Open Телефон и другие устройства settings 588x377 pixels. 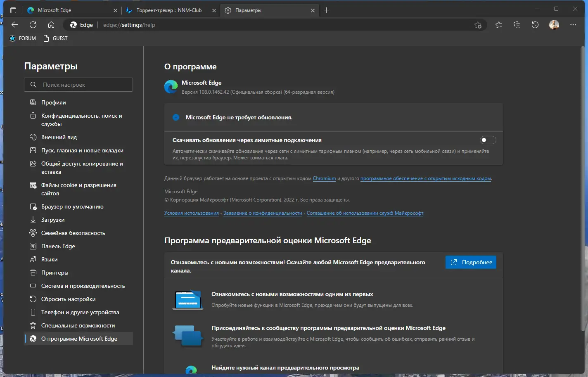[78, 312]
